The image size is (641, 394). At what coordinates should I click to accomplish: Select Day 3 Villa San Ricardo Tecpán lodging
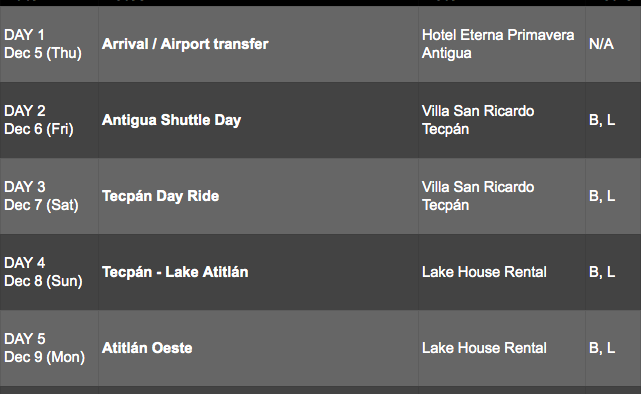[502, 196]
